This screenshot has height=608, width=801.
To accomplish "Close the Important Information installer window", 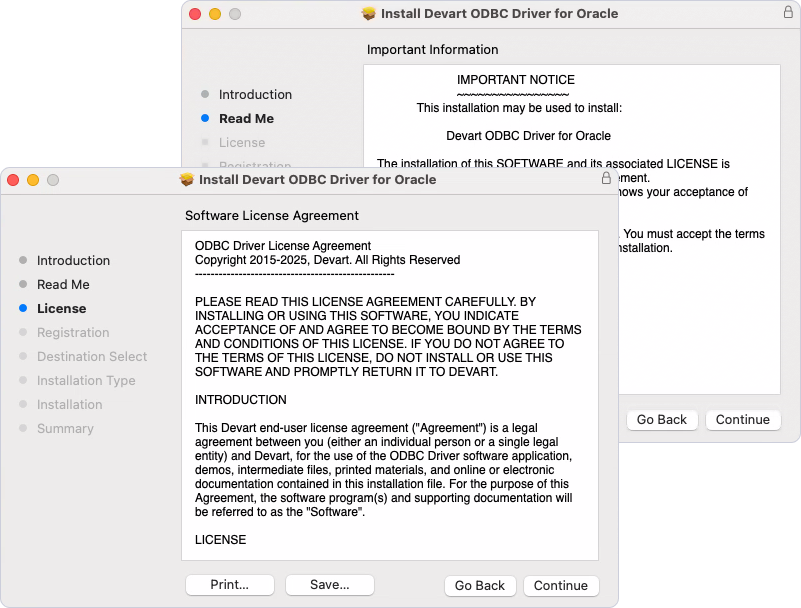I will click(x=196, y=14).
